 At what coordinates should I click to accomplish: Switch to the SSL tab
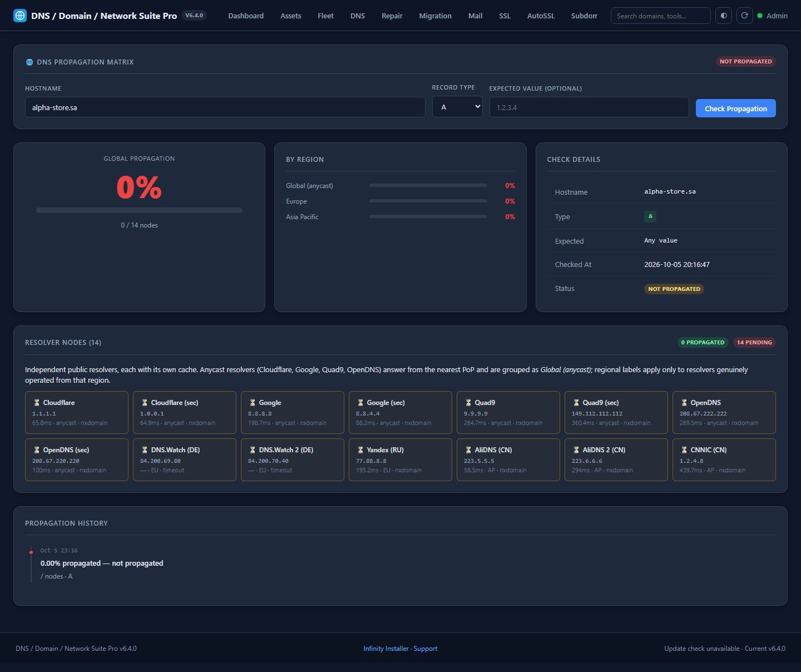coord(505,16)
